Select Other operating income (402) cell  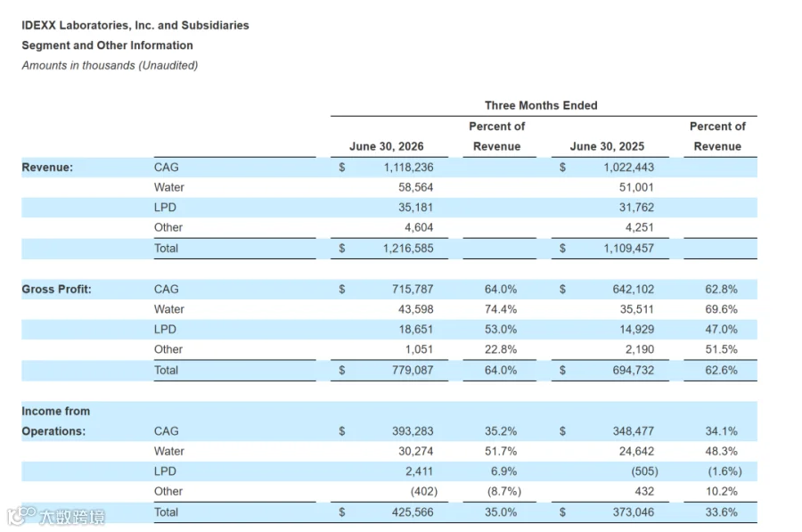click(423, 491)
